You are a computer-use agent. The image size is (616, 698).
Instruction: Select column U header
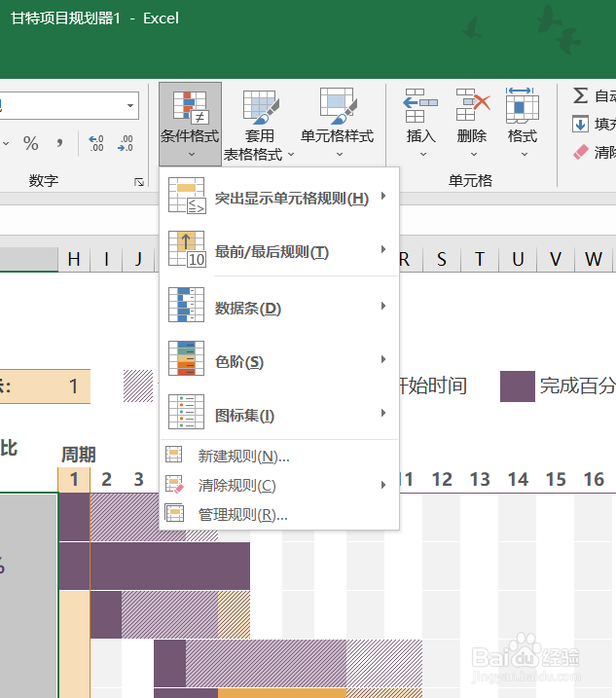[518, 259]
